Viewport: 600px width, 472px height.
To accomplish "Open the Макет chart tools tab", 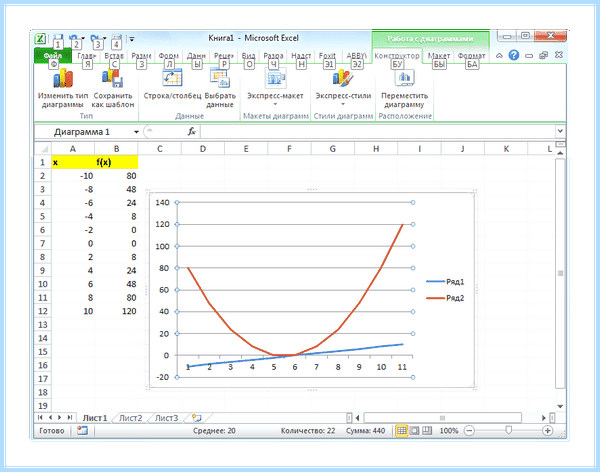I will click(x=439, y=56).
